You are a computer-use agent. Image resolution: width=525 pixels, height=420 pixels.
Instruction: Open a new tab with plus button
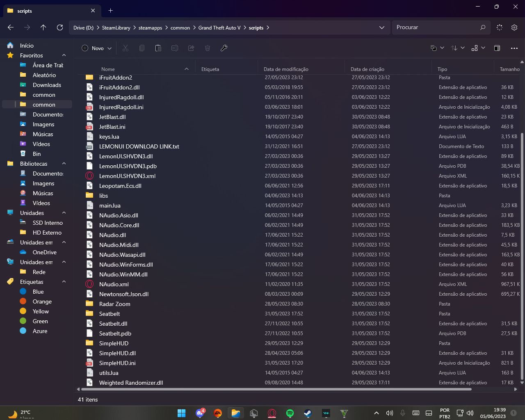tap(110, 11)
